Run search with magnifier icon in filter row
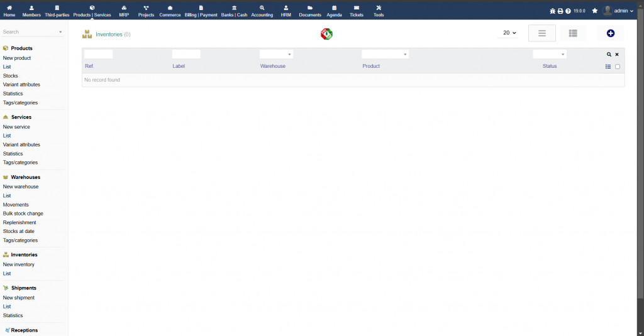 pos(609,54)
